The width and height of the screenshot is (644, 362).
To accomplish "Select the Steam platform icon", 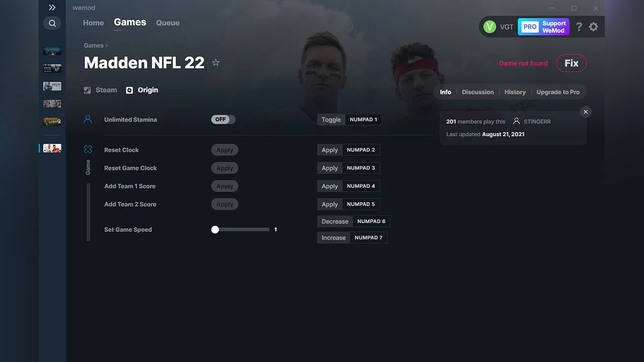I will [x=87, y=90].
